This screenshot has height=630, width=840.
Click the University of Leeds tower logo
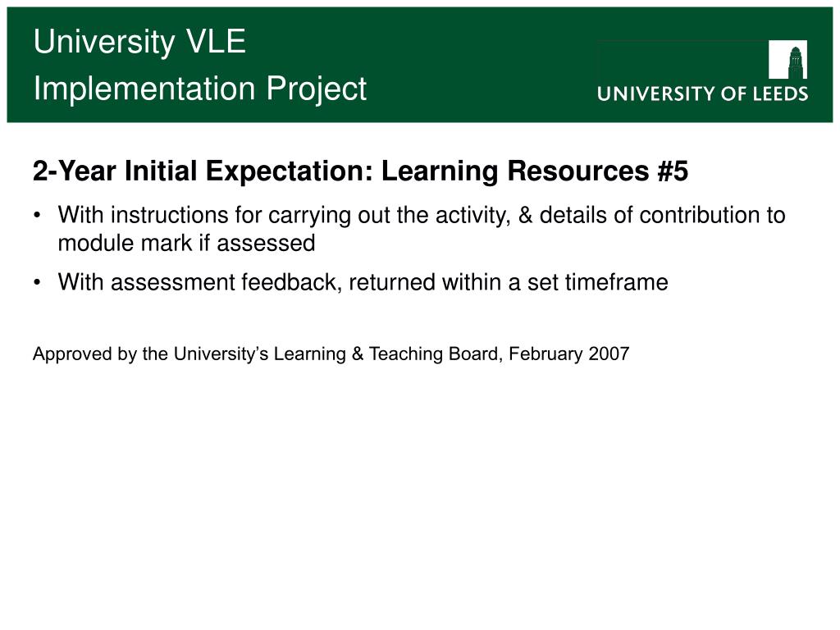click(x=787, y=59)
